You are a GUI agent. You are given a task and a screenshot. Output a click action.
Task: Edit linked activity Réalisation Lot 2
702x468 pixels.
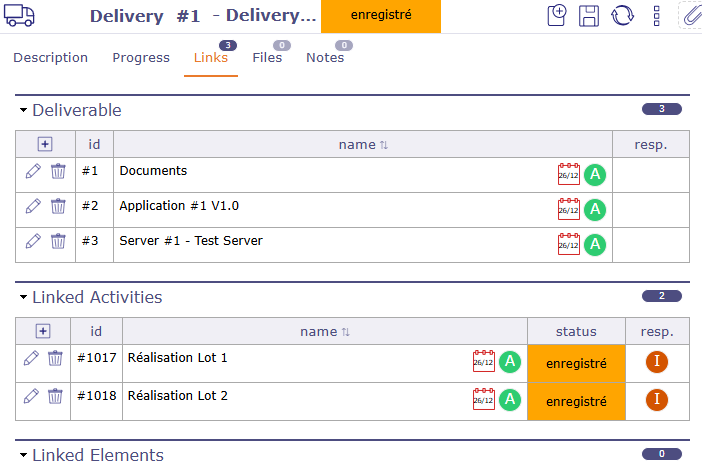pos(32,396)
